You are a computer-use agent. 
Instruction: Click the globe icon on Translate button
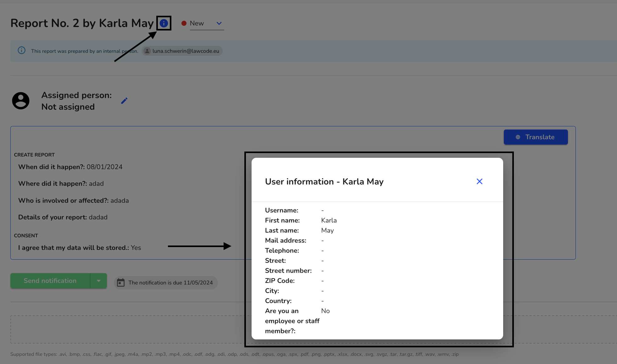pyautogui.click(x=518, y=137)
